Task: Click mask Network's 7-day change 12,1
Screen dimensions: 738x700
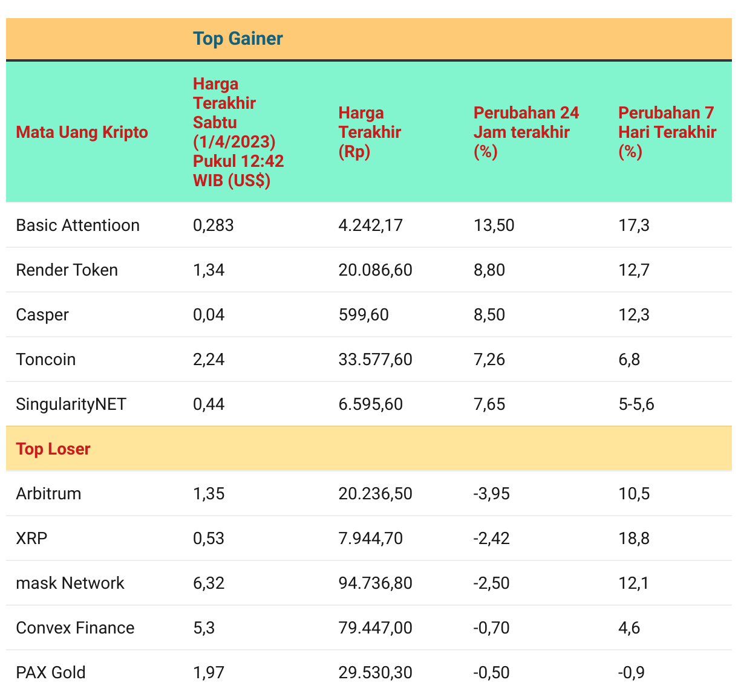Action: [x=634, y=583]
